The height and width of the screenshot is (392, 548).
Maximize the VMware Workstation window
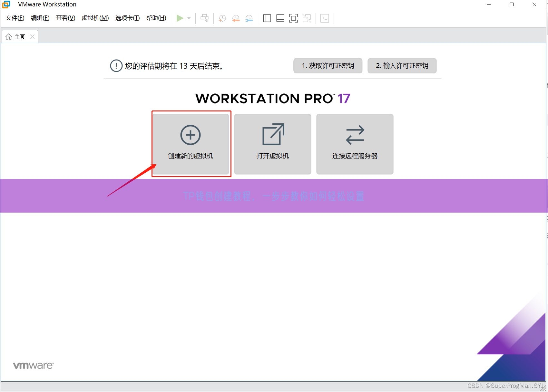click(x=512, y=4)
